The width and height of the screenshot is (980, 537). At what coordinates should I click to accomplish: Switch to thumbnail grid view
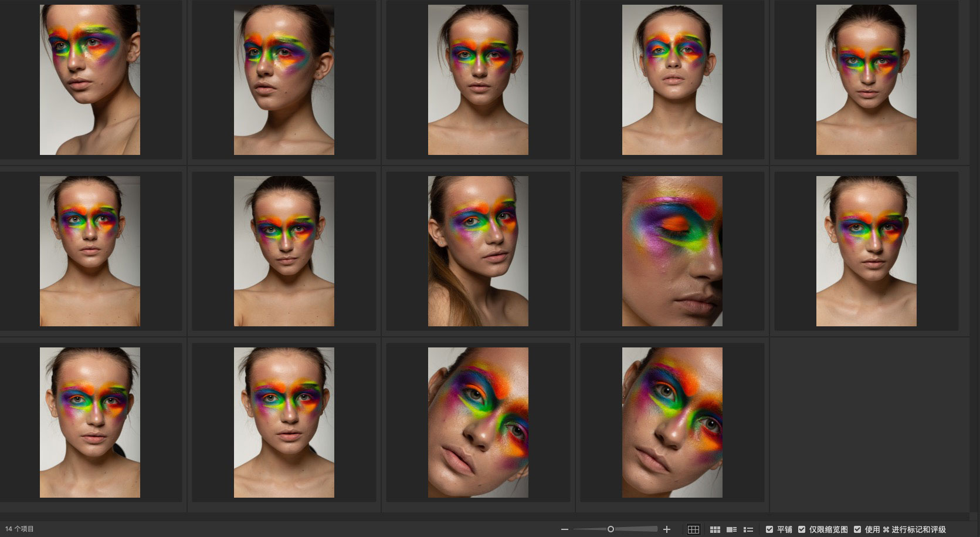coord(715,529)
